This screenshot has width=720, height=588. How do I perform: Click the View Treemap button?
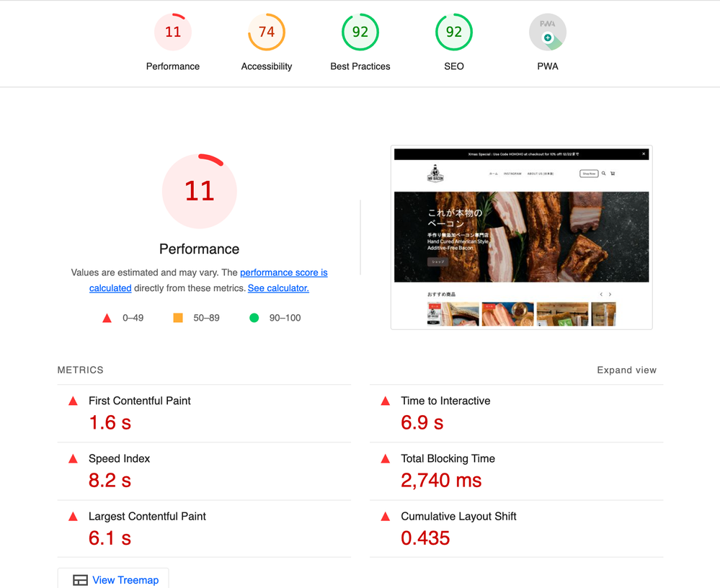tap(114, 580)
